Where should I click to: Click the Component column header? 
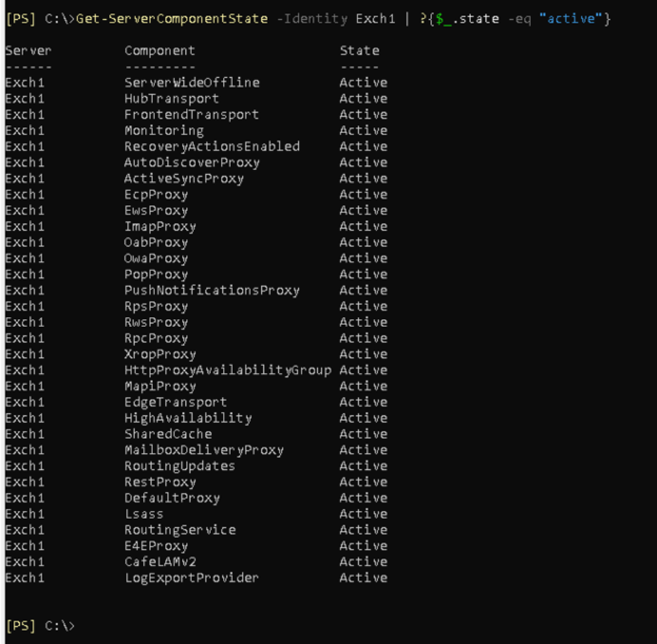coord(159,51)
